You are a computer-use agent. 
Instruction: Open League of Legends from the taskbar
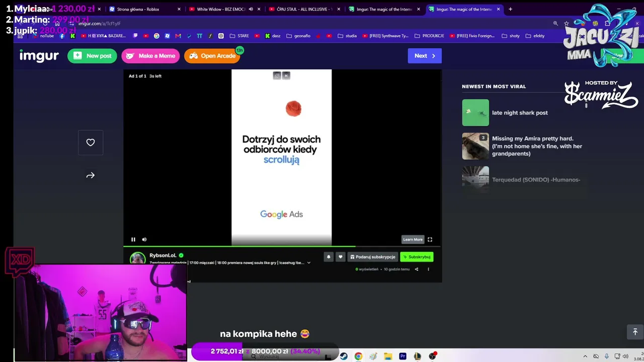point(418,356)
